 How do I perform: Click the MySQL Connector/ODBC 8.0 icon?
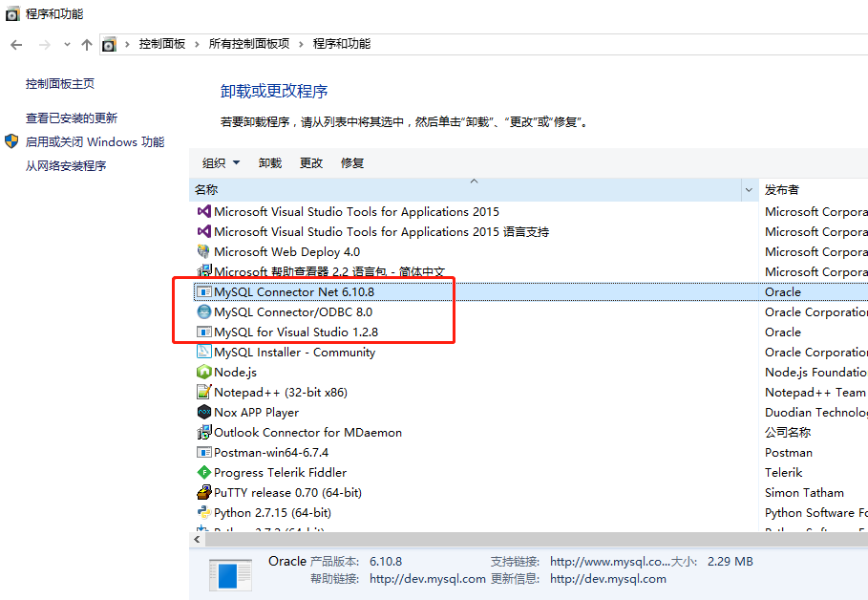(204, 311)
